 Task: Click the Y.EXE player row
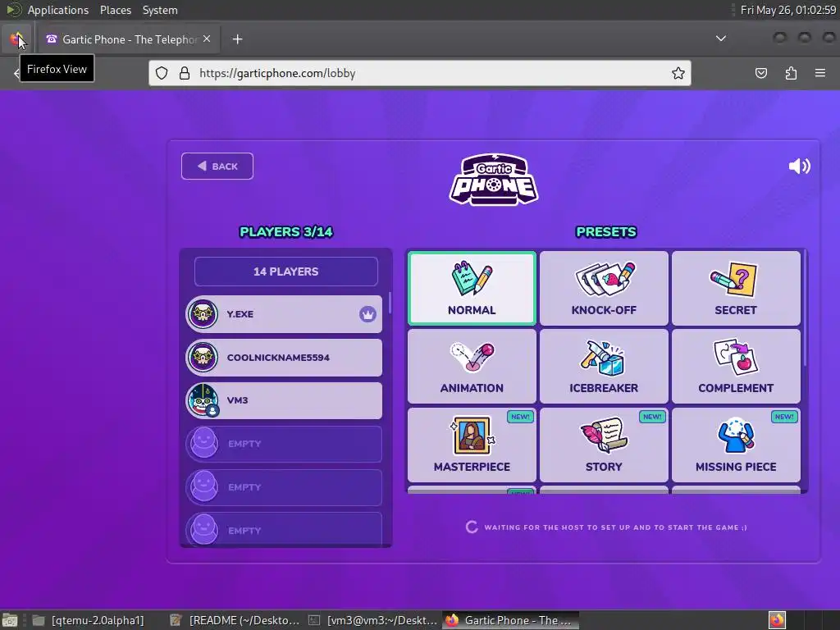tap(284, 314)
